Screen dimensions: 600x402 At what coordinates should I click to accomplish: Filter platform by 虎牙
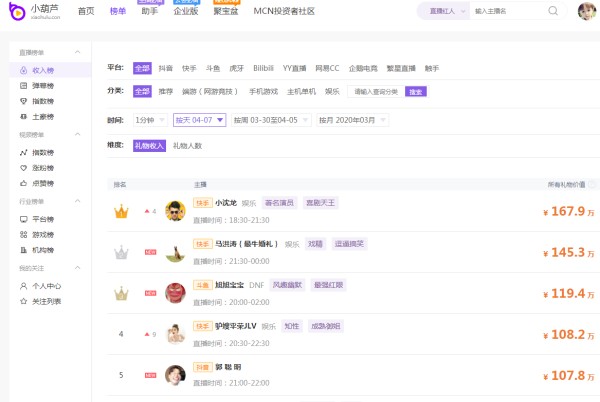[x=236, y=68]
